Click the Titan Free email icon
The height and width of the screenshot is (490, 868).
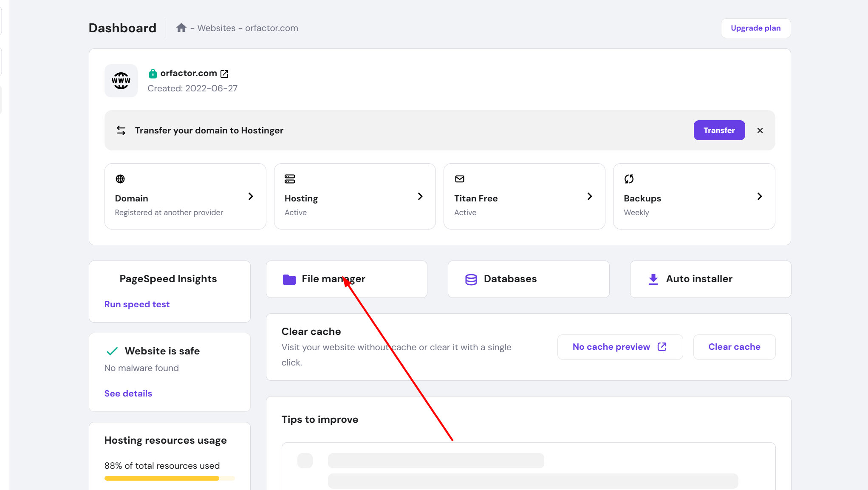click(459, 179)
